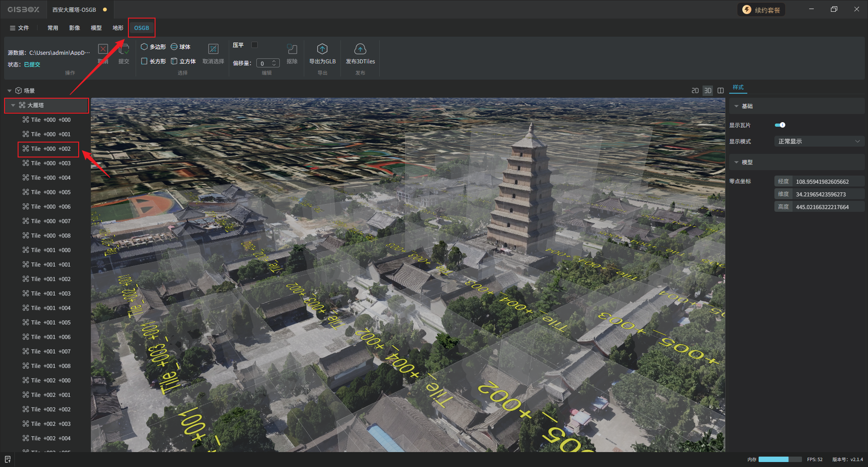
Task: Collapse the 大雁塔 tree node
Action: point(13,105)
